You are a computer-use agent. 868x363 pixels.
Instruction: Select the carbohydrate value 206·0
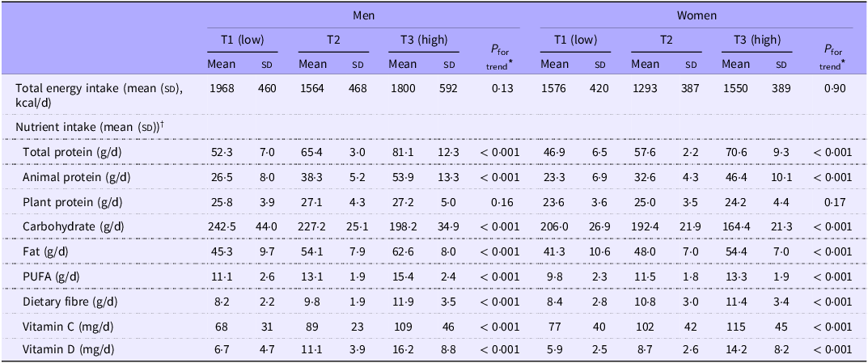coord(554,227)
